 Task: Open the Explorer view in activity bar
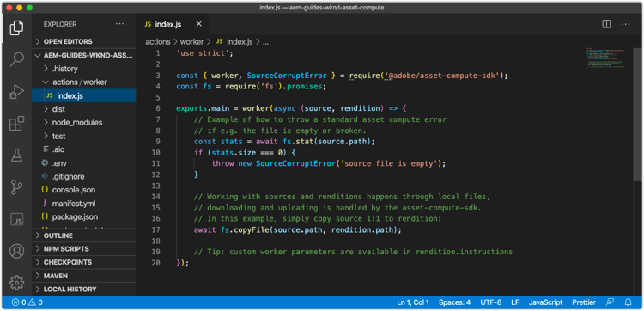[16, 27]
